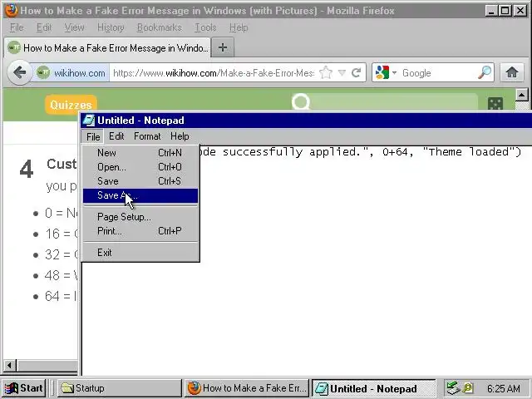Bookmark the page with the star icon

coord(326,72)
